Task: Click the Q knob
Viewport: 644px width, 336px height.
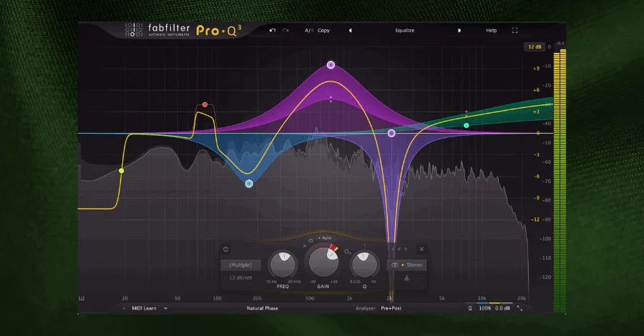Action: [x=364, y=265]
